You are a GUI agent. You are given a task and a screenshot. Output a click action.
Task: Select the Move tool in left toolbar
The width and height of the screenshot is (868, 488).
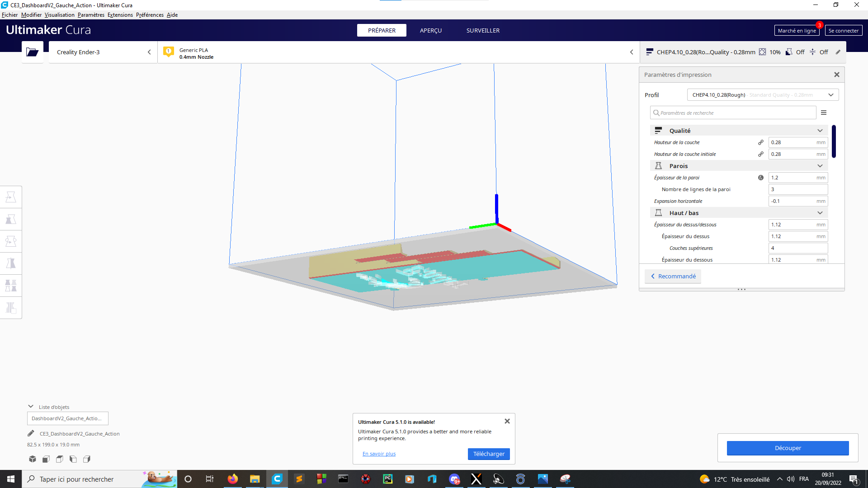pos(11,197)
